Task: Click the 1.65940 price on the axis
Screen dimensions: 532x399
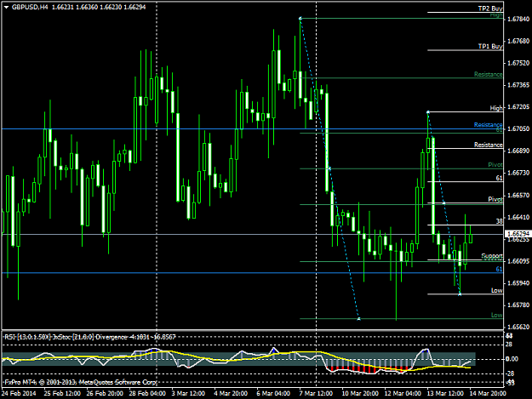Action: tap(518, 282)
